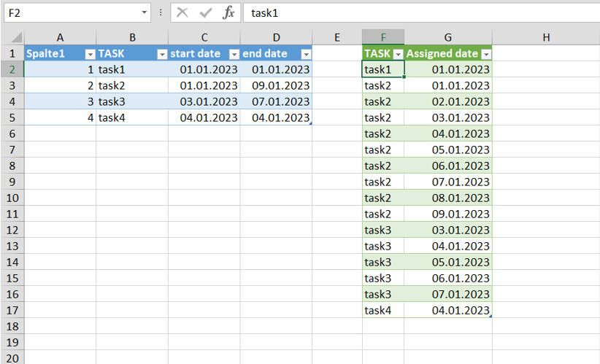The width and height of the screenshot is (600, 364).
Task: Select row 19 header
Action: pyautogui.click(x=12, y=342)
